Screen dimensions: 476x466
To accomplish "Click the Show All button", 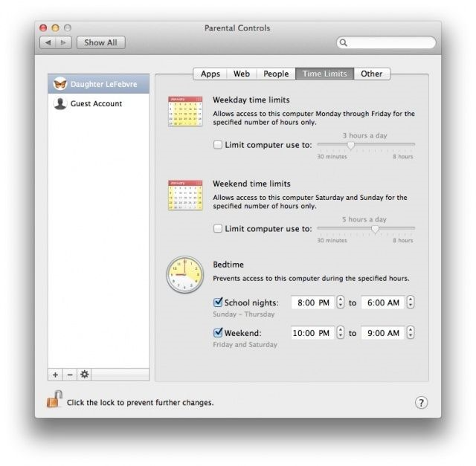I will pos(100,43).
